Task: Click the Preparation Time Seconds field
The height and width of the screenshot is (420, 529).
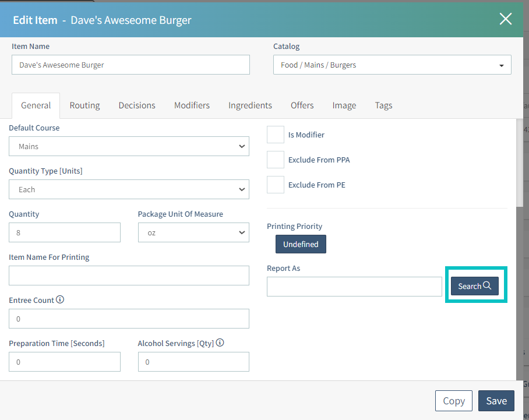Action: pos(65,362)
